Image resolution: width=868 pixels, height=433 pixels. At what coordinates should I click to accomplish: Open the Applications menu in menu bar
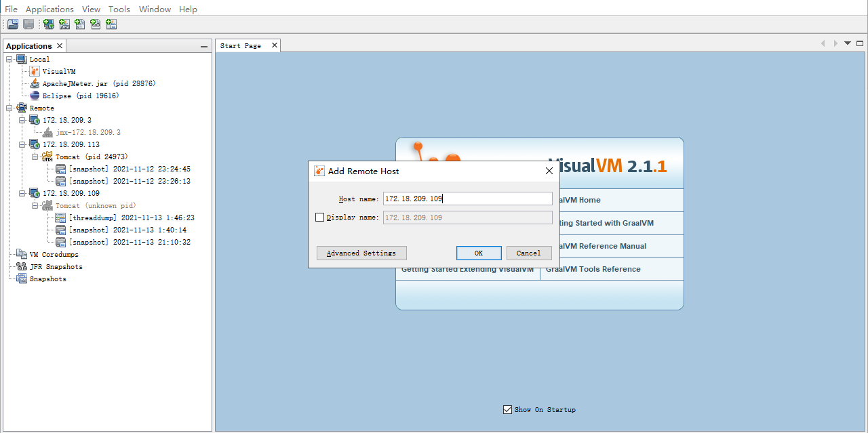[50, 9]
